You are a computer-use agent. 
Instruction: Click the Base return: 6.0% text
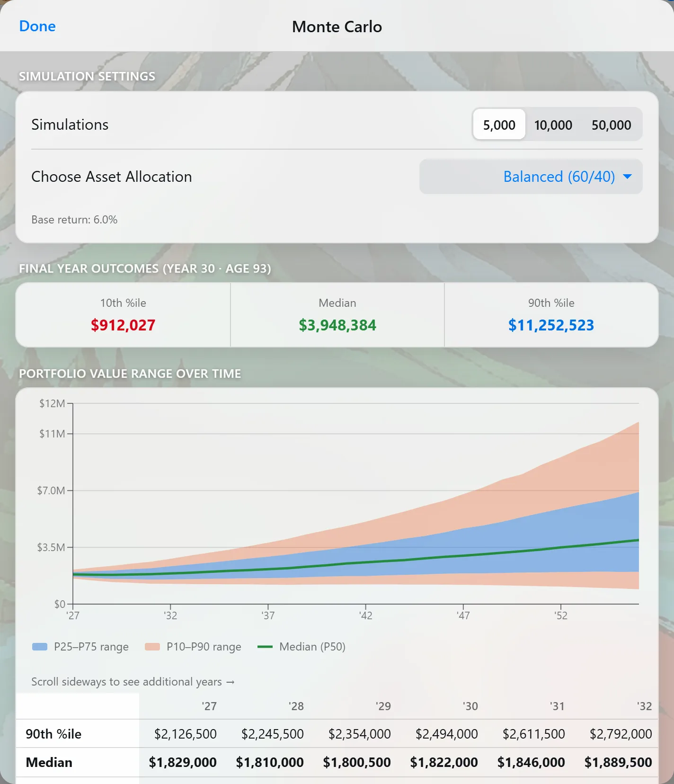(74, 220)
